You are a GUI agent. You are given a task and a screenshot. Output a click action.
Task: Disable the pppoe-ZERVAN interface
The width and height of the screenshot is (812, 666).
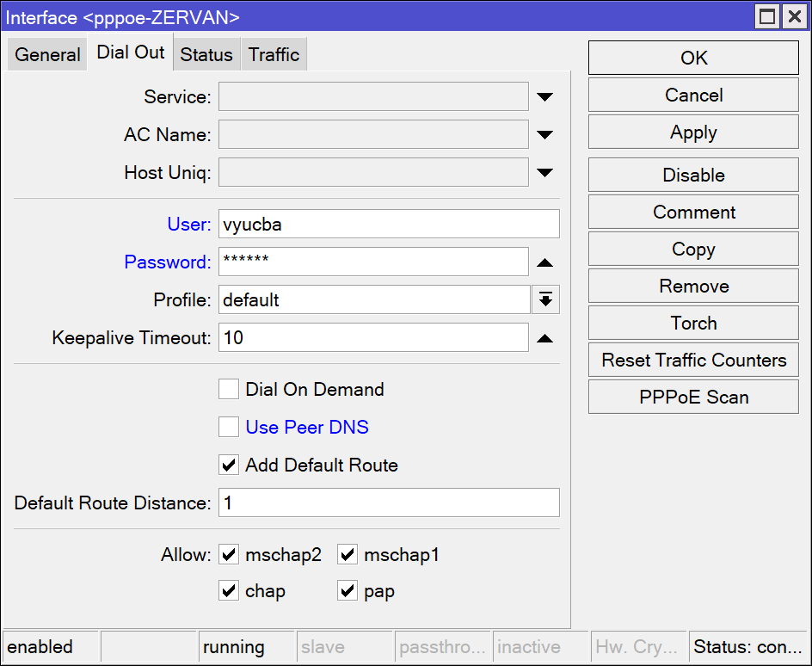coord(692,175)
